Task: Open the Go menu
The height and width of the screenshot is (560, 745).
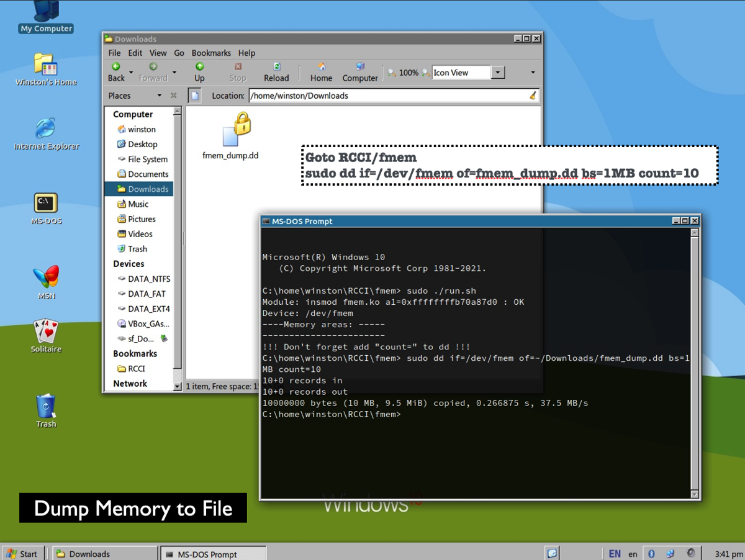Action: pyautogui.click(x=179, y=53)
